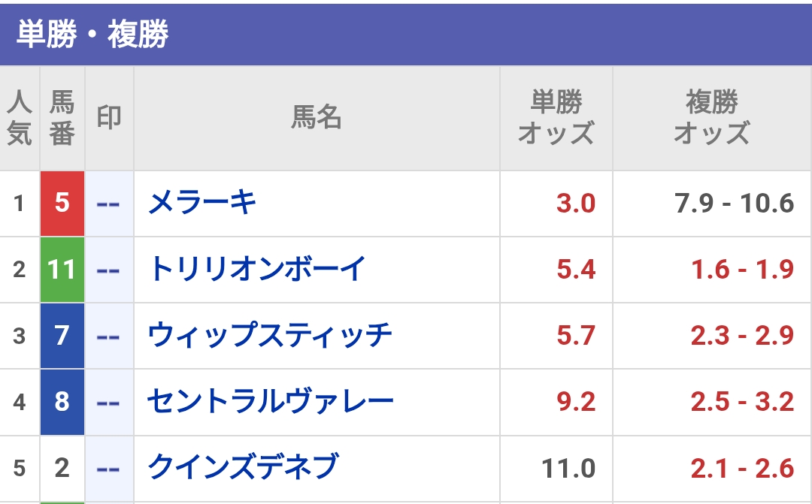
Task: Click win odds 3.0 for メラーキ
Action: click(576, 204)
